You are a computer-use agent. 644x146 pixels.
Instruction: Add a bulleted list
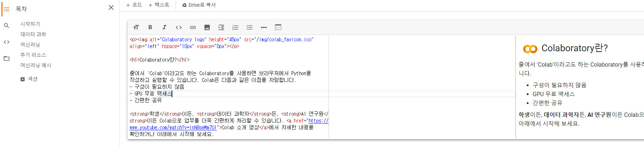click(x=250, y=27)
